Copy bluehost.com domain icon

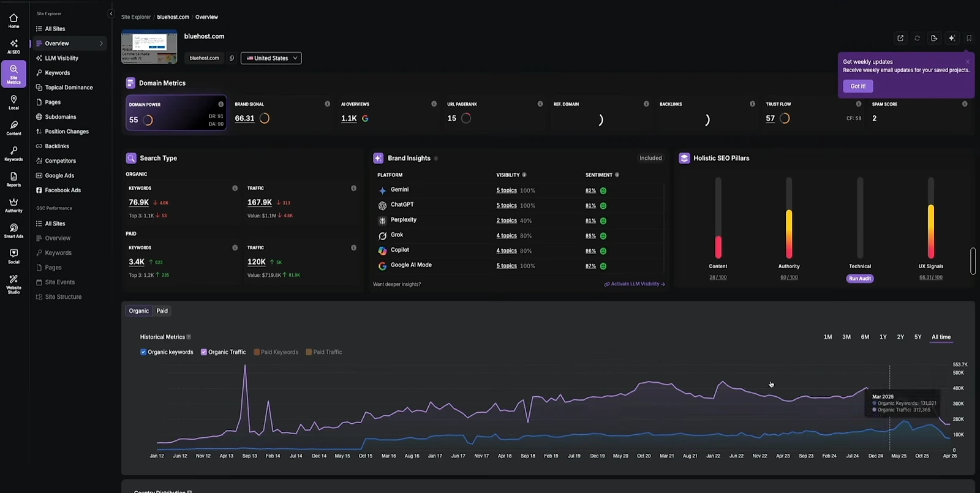coord(232,58)
